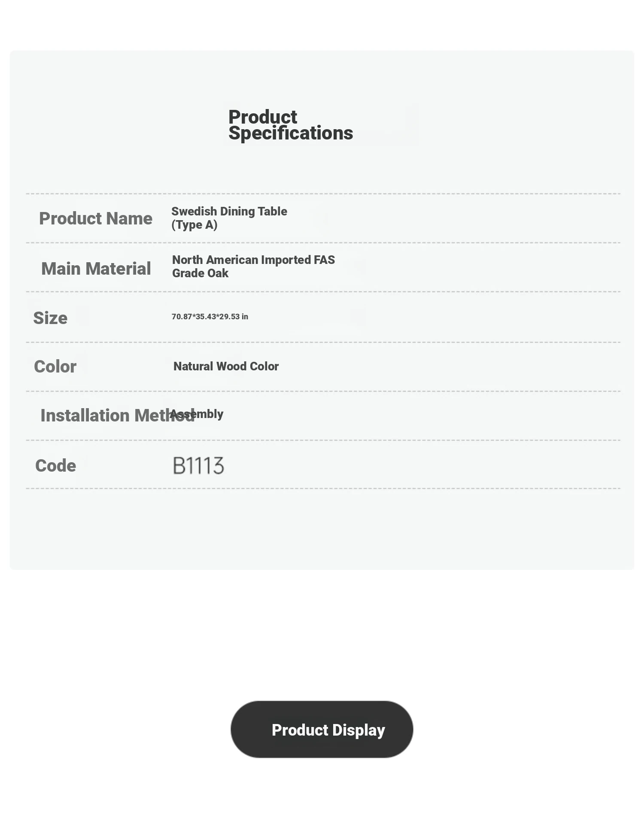644x824 pixels.
Task: Select the Color row label
Action: pyautogui.click(x=55, y=367)
